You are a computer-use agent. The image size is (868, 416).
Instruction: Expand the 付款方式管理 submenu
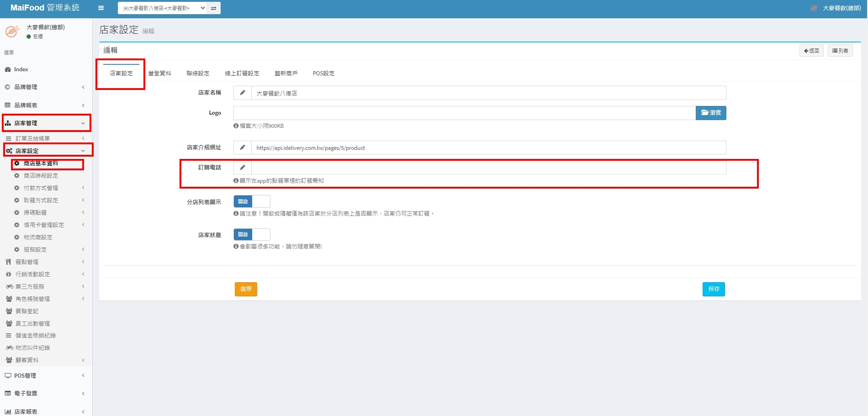(x=49, y=188)
